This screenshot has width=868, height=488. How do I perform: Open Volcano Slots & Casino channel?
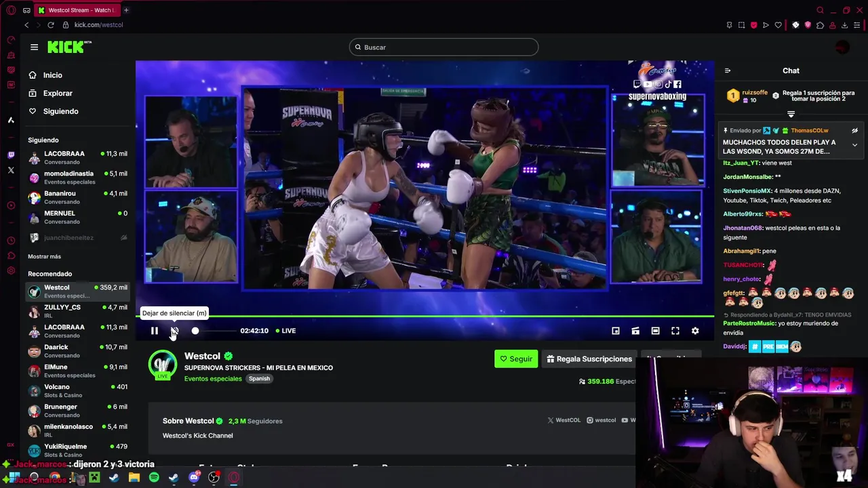(x=78, y=390)
